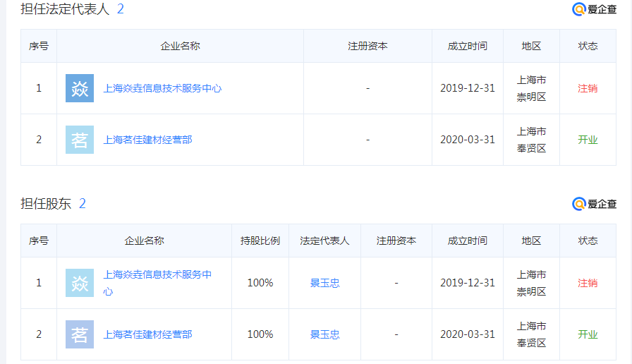This screenshot has height=364, width=632.
Task: Click 法定代表人 column header in shareholder table
Action: pyautogui.click(x=324, y=241)
